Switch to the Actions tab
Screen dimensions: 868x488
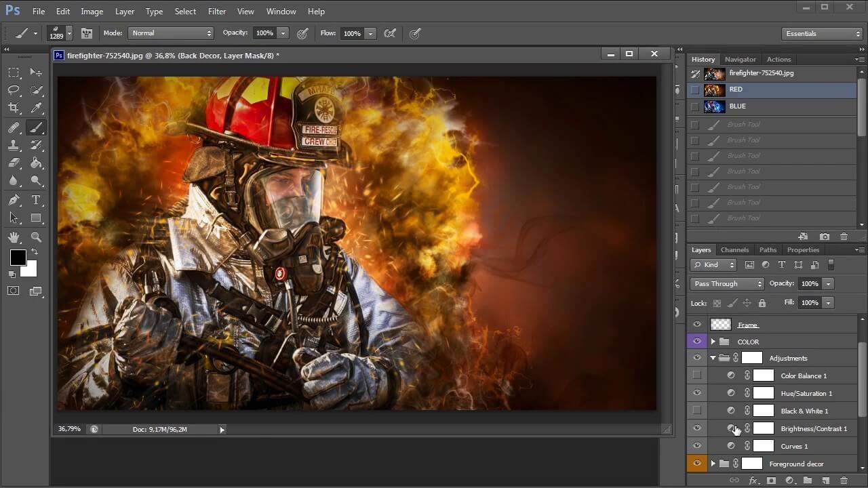click(778, 60)
